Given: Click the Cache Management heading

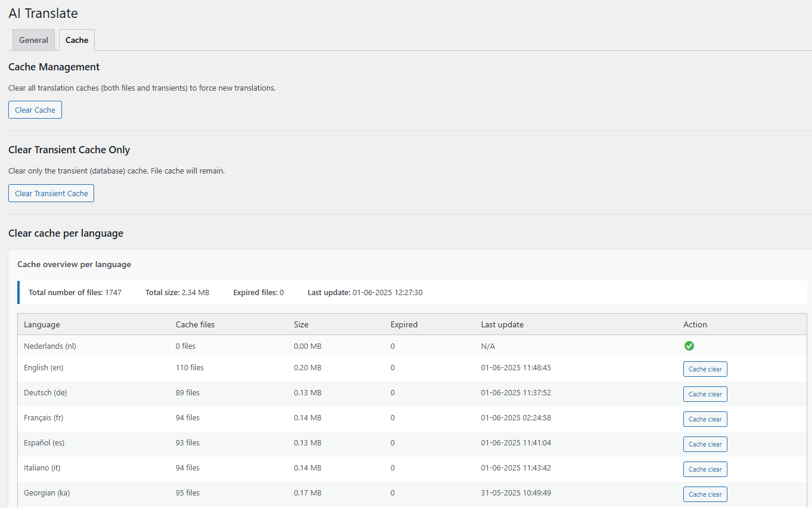Looking at the screenshot, I should [x=54, y=67].
